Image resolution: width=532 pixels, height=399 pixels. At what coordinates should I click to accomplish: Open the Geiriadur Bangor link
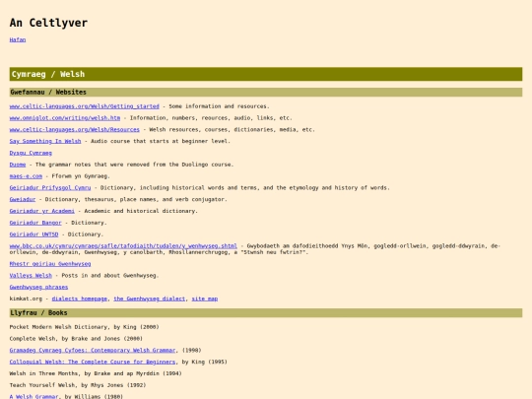pyautogui.click(x=35, y=223)
